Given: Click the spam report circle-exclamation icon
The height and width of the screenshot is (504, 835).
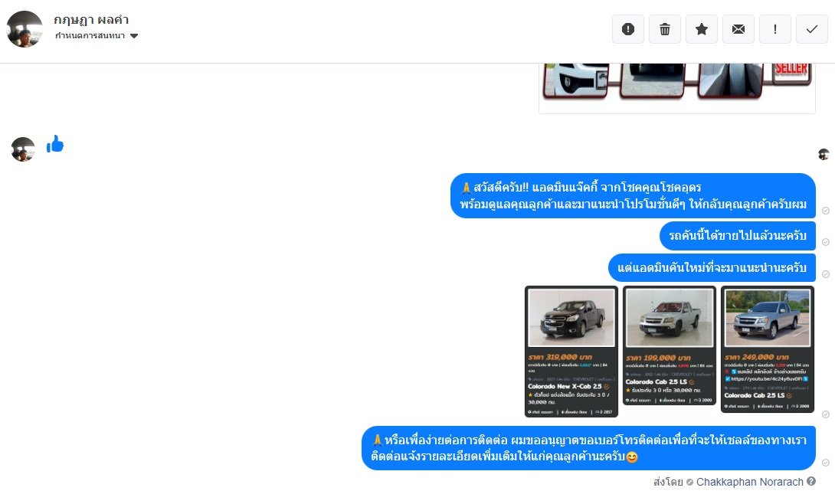Looking at the screenshot, I should (x=628, y=29).
